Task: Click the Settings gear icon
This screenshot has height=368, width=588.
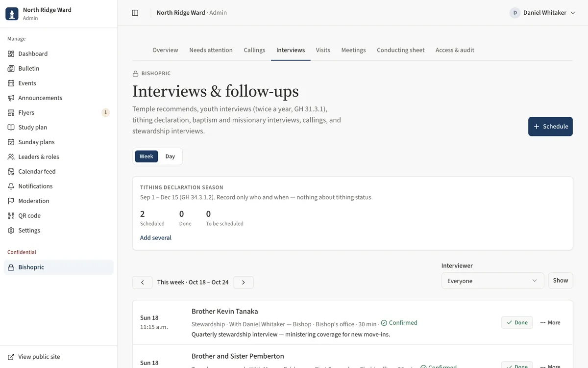Action: pos(11,230)
